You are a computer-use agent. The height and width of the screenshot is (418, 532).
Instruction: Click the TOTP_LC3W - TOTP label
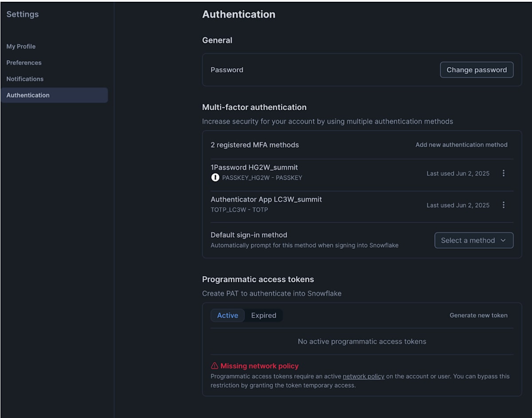[239, 209]
